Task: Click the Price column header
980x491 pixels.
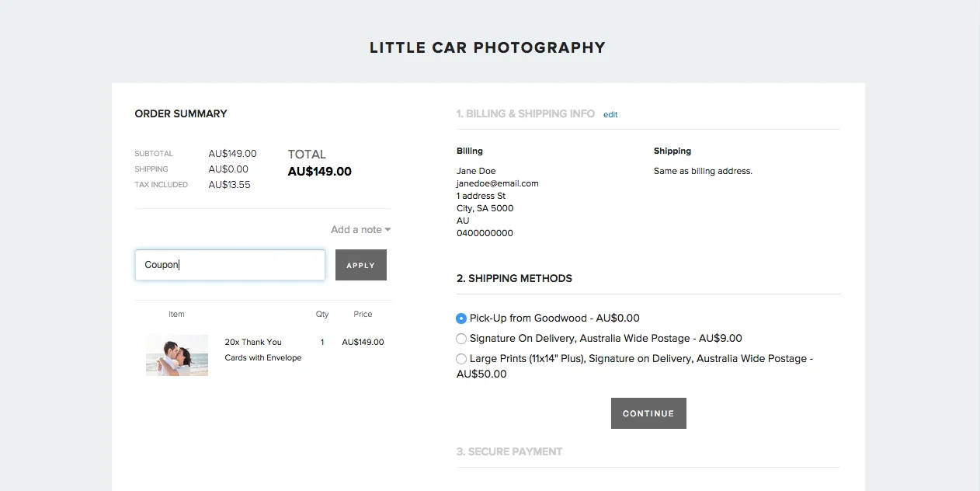Action: point(363,315)
